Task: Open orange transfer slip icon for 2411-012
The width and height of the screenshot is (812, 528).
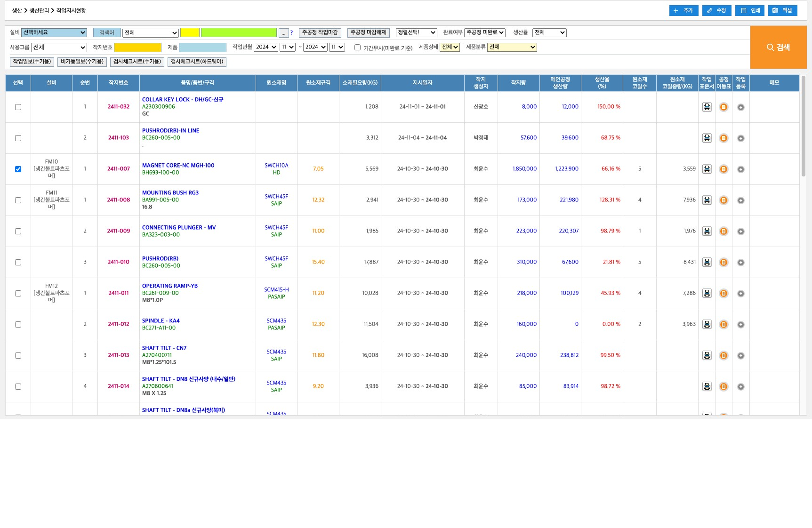Action: (724, 324)
